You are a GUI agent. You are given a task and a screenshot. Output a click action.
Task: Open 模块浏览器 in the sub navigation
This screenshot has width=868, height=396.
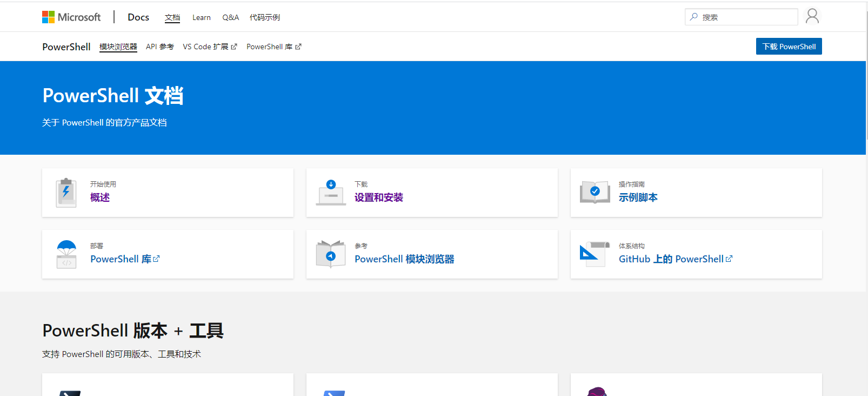(118, 47)
